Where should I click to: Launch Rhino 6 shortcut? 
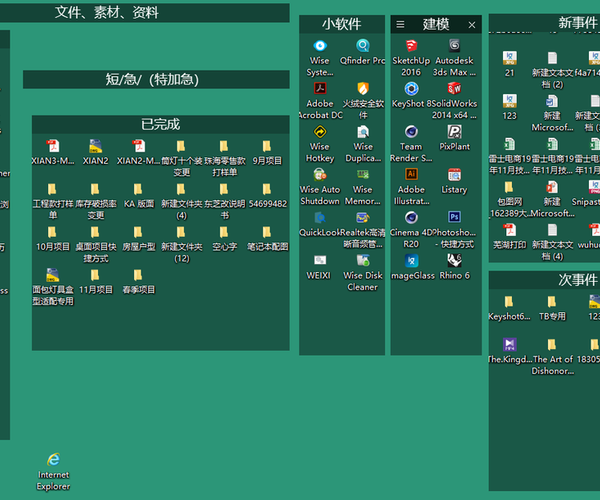[x=454, y=261]
